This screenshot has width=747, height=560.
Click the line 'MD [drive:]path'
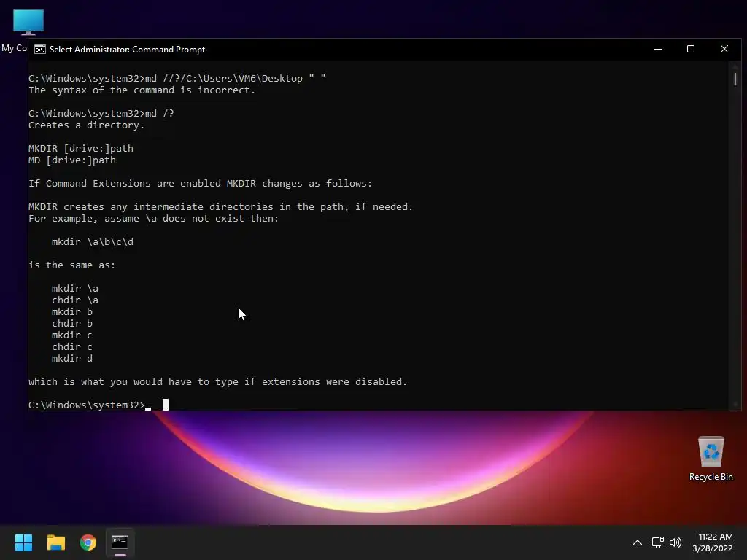72,160
